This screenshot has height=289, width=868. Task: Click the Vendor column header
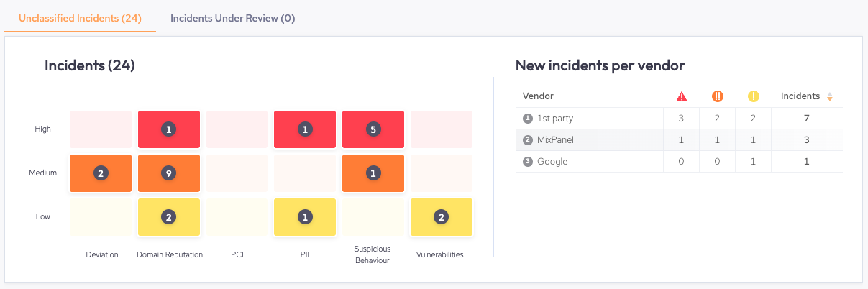[538, 96]
